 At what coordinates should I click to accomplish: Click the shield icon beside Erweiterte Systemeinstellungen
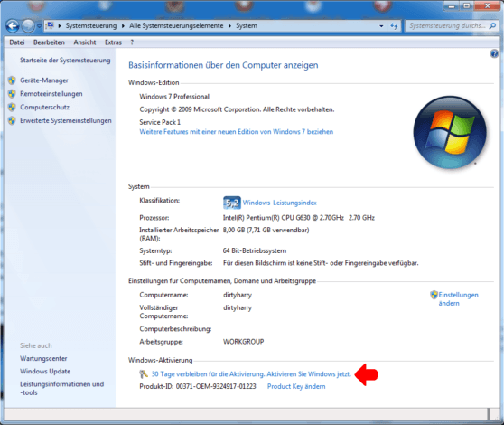(12, 120)
